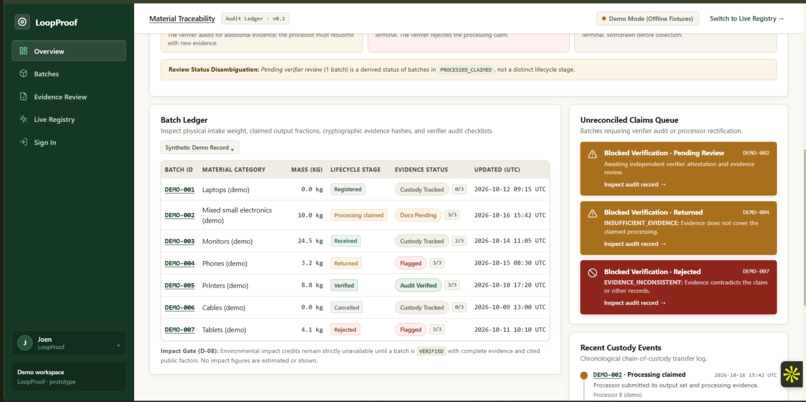Click the Evidence Review document icon
The height and width of the screenshot is (402, 806).
tap(23, 97)
